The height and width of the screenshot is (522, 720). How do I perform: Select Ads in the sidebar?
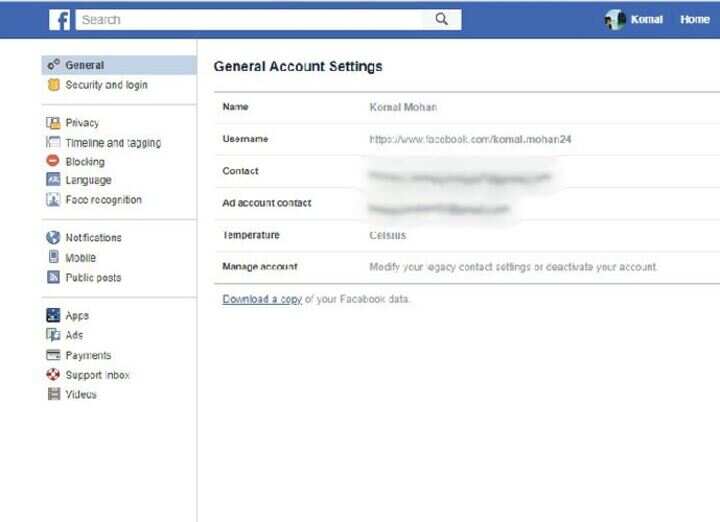(x=74, y=335)
